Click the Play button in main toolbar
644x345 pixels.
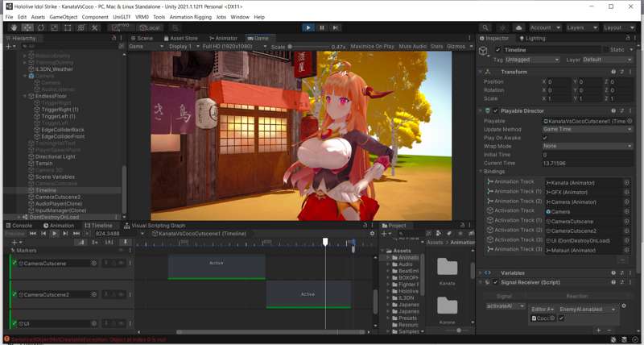308,27
